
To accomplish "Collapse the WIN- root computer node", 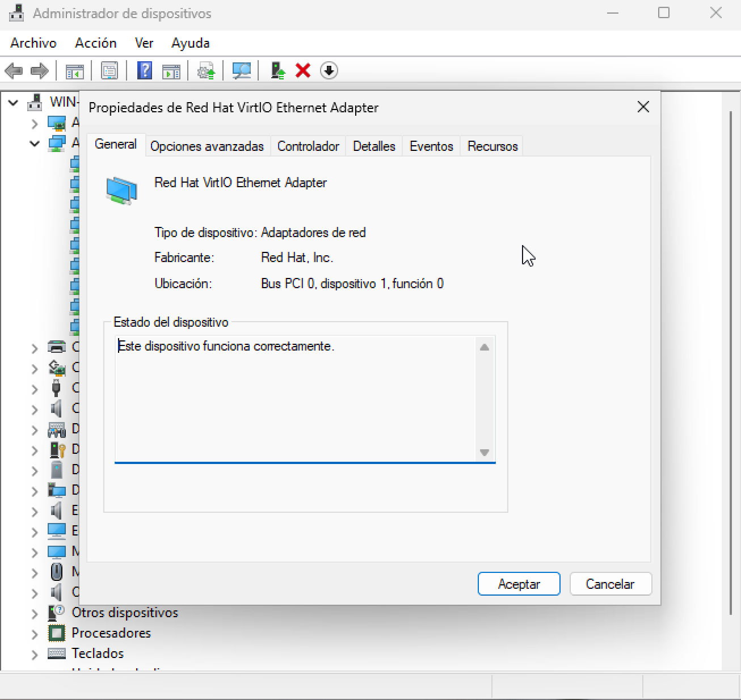I will [13, 103].
